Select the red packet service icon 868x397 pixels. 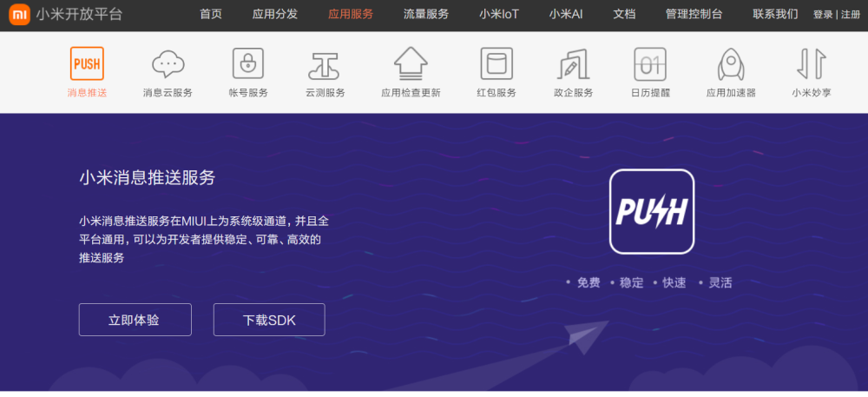click(x=496, y=63)
